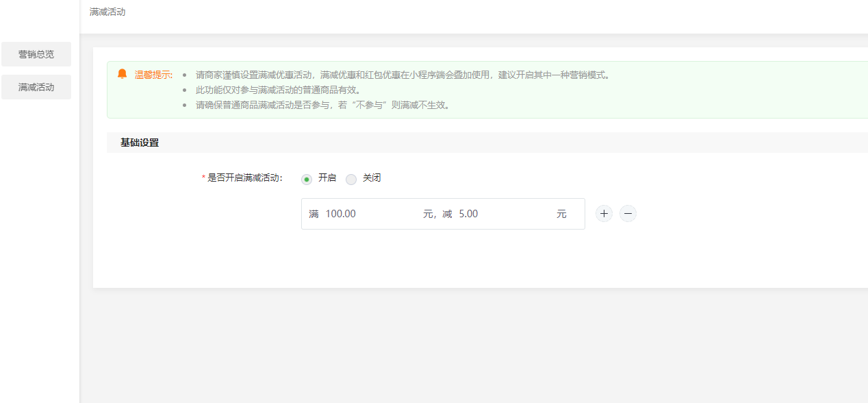
Task: Click the 满减活动 page title at top
Action: coord(107,12)
